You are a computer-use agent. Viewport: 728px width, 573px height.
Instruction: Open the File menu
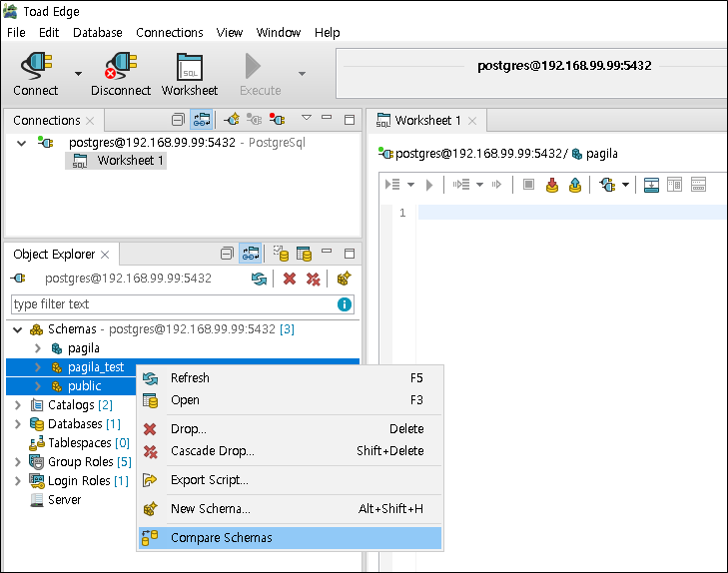pos(16,33)
